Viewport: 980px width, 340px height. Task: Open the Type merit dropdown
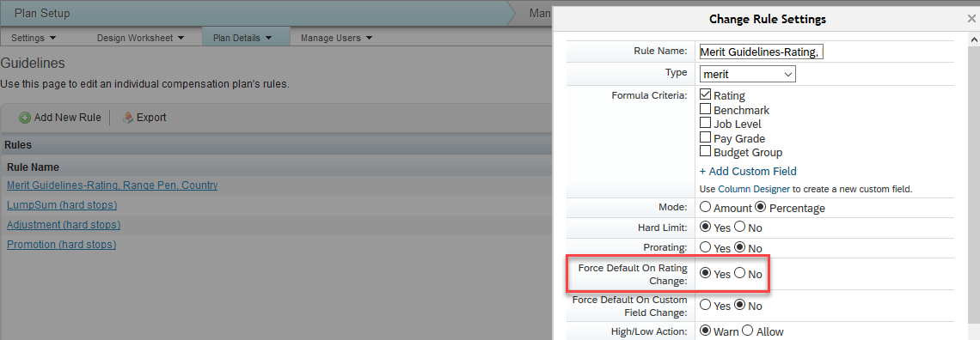pyautogui.click(x=748, y=74)
